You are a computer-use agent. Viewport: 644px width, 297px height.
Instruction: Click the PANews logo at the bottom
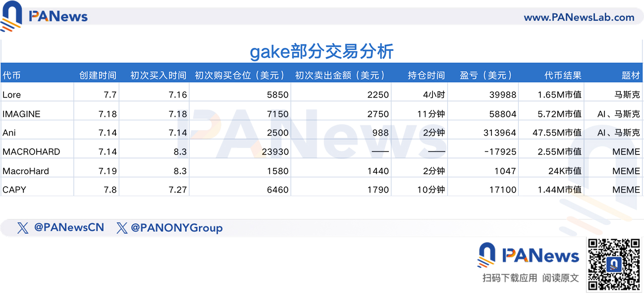(x=528, y=256)
